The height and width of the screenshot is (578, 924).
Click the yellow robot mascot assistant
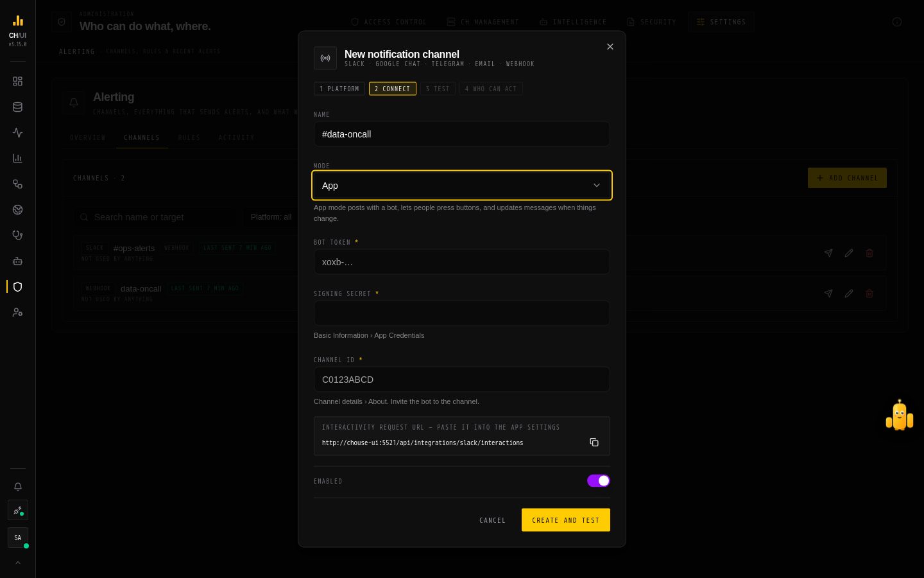[x=900, y=416]
